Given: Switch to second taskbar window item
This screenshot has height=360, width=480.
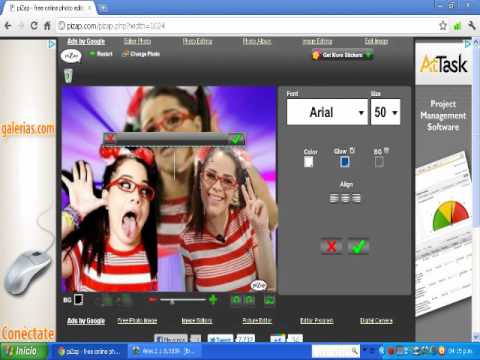Looking at the screenshot, I should click(x=163, y=351).
